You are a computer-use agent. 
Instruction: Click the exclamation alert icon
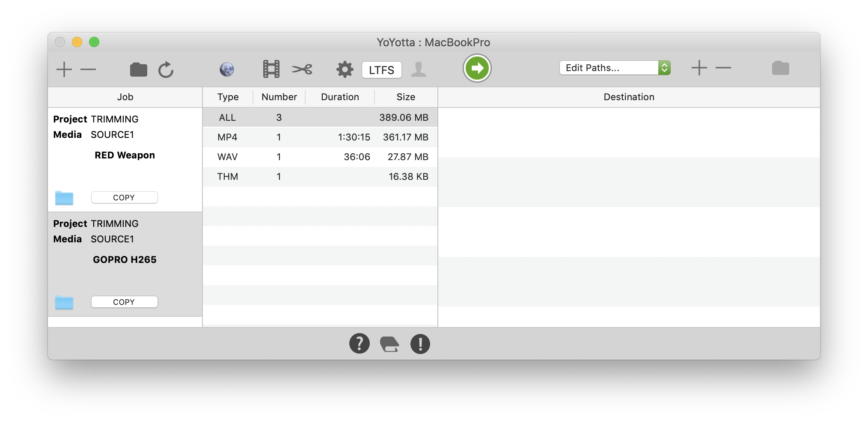click(420, 344)
